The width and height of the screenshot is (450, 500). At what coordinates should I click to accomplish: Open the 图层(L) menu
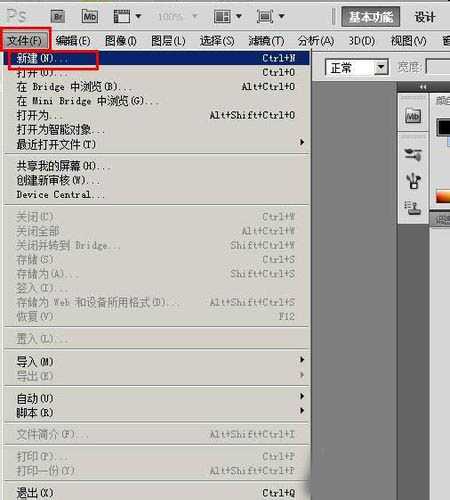[168, 41]
